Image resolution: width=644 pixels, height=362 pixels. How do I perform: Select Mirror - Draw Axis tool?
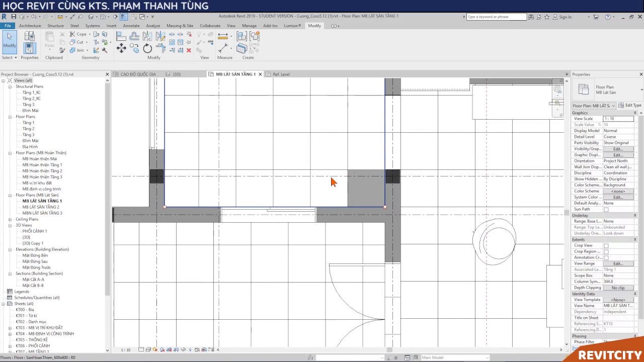coord(160,36)
